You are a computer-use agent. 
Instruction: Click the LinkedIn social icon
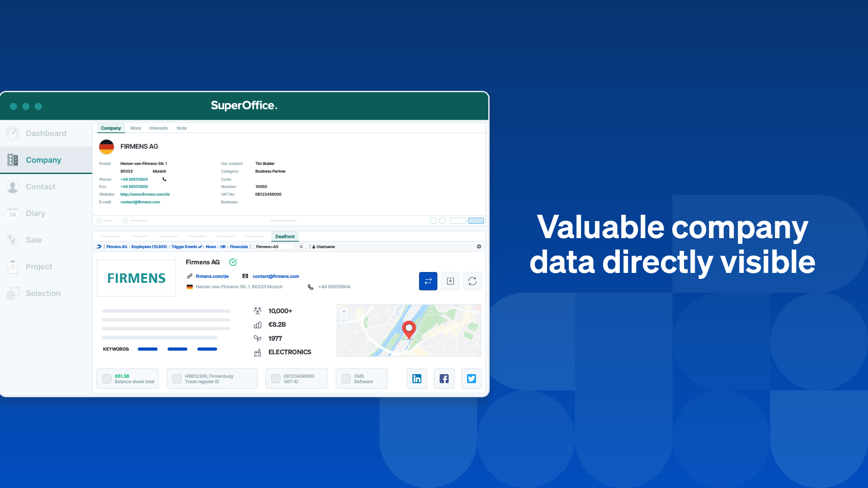(x=417, y=378)
